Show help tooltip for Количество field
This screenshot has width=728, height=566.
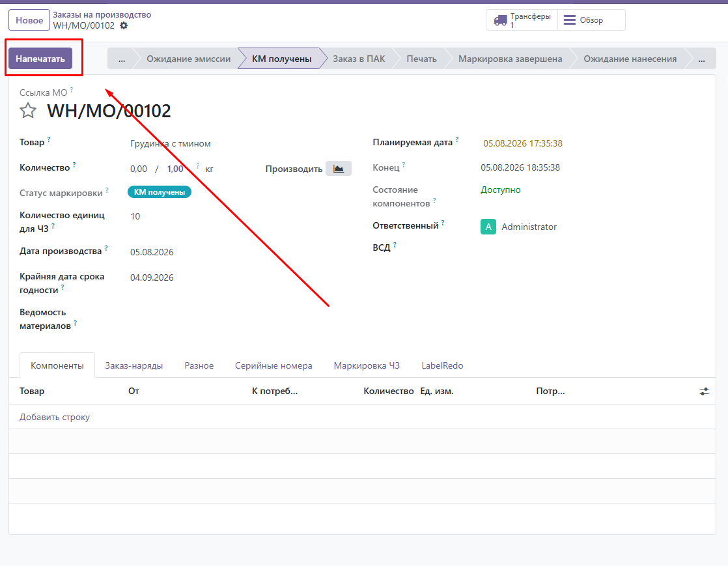pos(74,164)
